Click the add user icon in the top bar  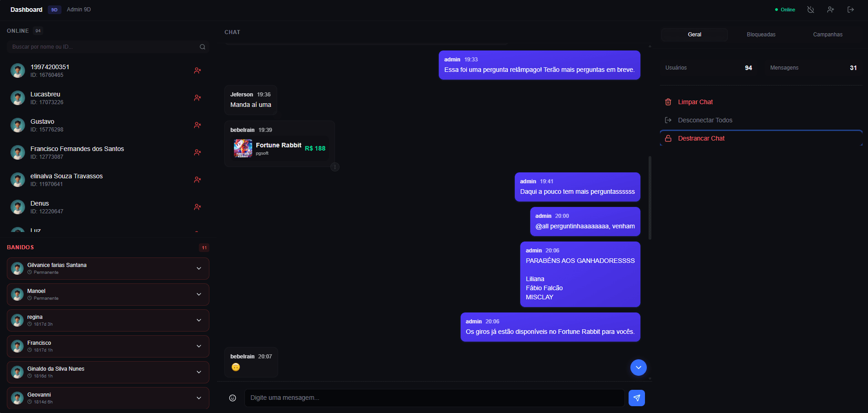click(x=831, y=9)
